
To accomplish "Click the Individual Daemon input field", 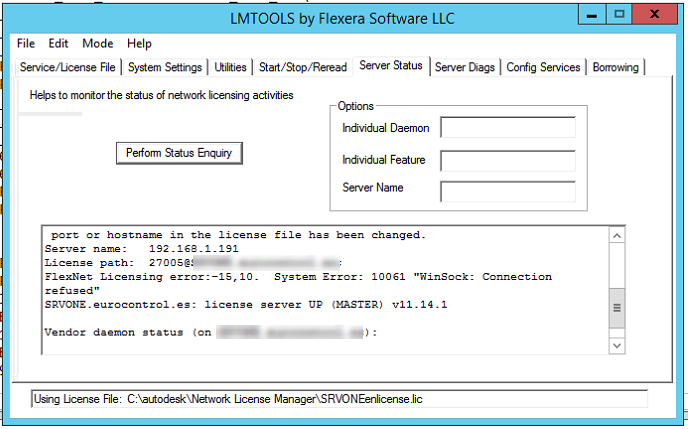I will tap(508, 128).
